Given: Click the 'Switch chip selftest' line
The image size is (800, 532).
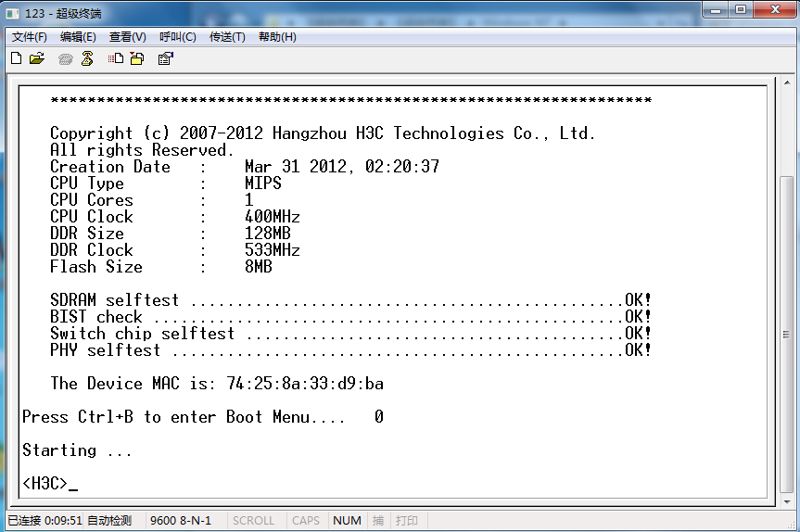Looking at the screenshot, I should (350, 333).
